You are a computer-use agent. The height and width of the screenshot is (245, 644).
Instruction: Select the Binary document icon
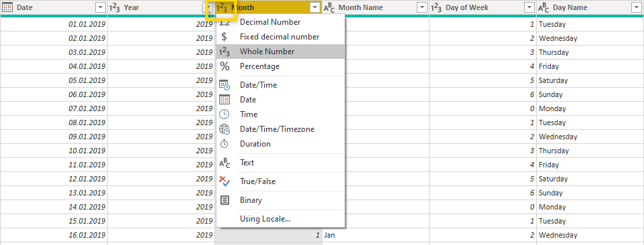click(224, 200)
